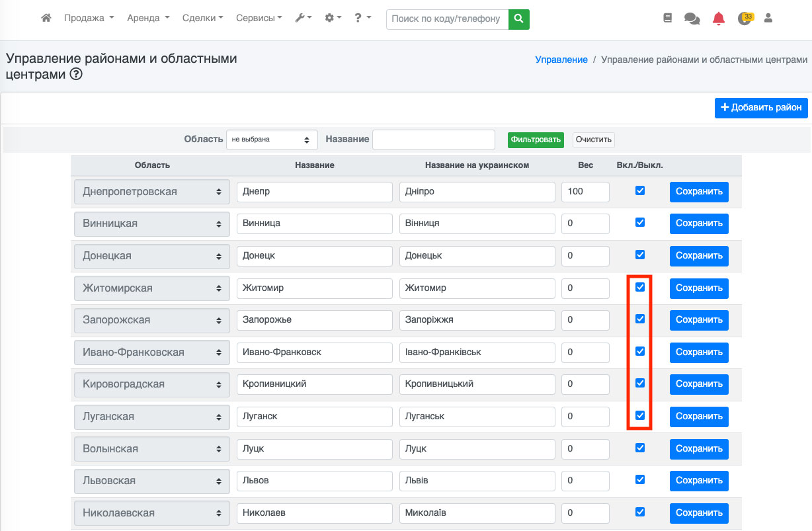Expand the Винницкая region dropdown
The height and width of the screenshot is (531, 812).
(x=152, y=224)
